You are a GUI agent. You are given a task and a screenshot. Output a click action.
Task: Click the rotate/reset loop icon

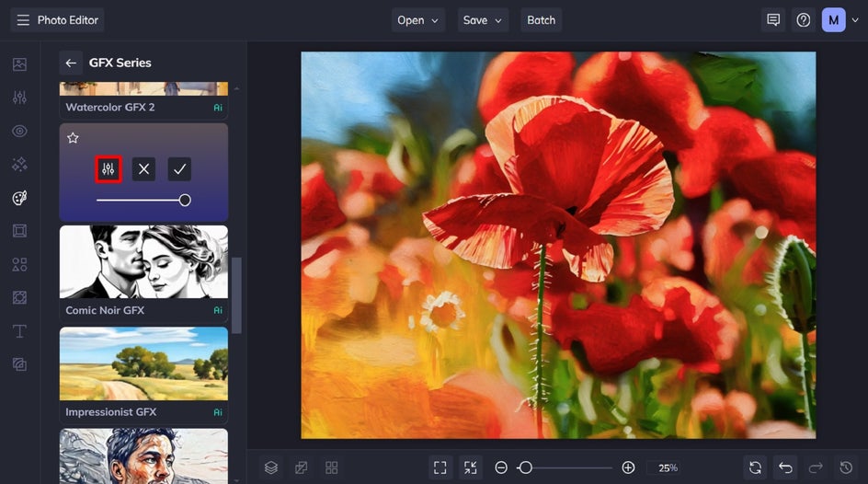(755, 468)
